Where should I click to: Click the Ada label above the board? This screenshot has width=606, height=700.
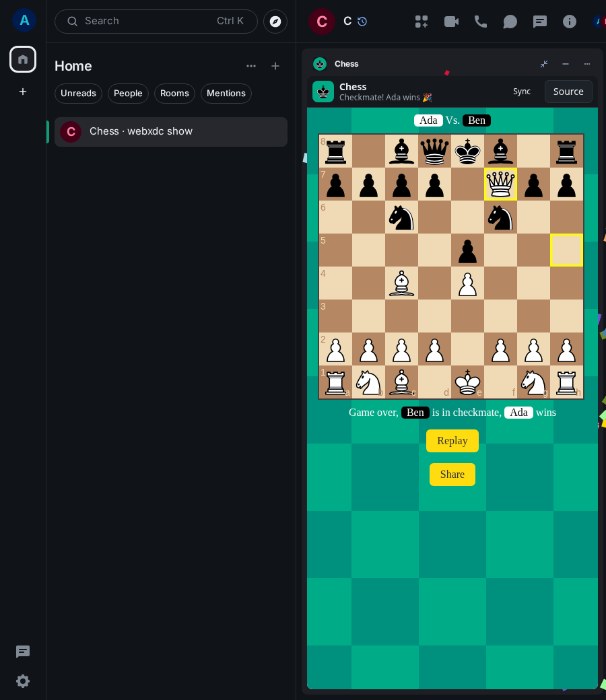click(x=428, y=120)
